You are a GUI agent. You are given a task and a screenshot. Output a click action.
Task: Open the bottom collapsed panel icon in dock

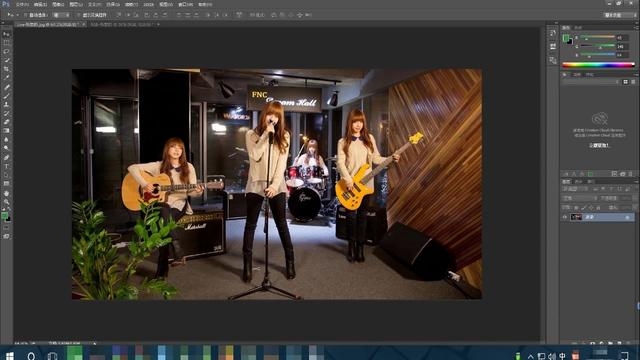click(553, 60)
